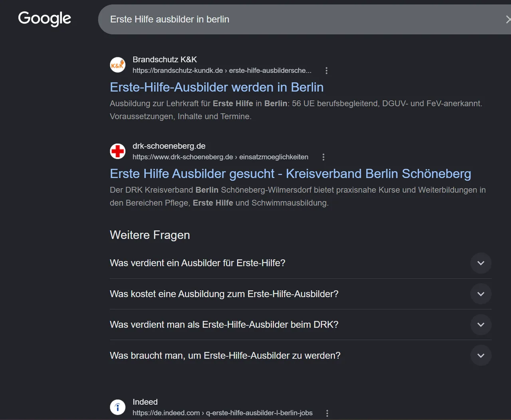The height and width of the screenshot is (420, 511).
Task: Click question text 'Was braucht man, um Erste-Hilfe-Ausbilder zu werden?'
Action: (x=225, y=355)
